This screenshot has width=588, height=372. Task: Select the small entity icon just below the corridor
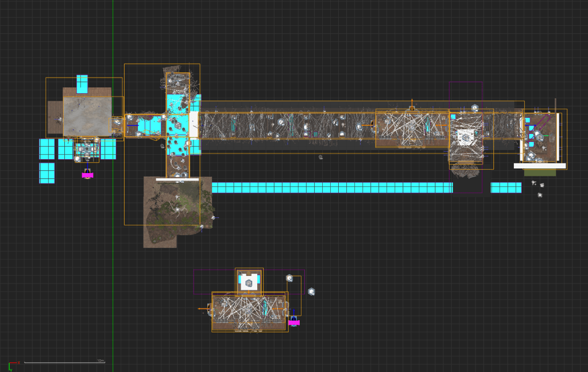pyautogui.click(x=320, y=156)
